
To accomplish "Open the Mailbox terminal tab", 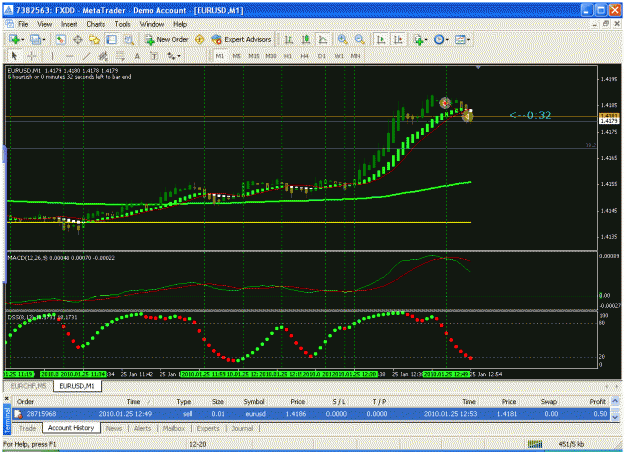I will pyautogui.click(x=174, y=428).
